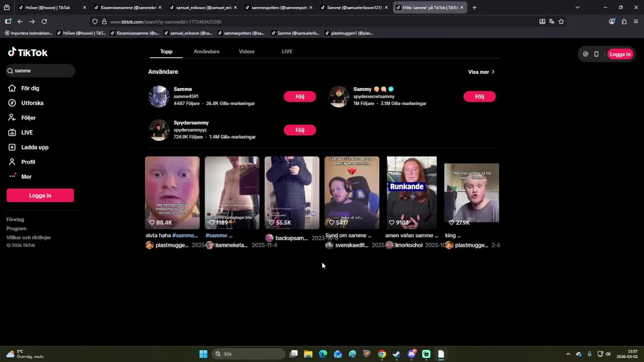Play the Runkande video thumbnail
This screenshot has width=644, height=362.
pos(412,193)
